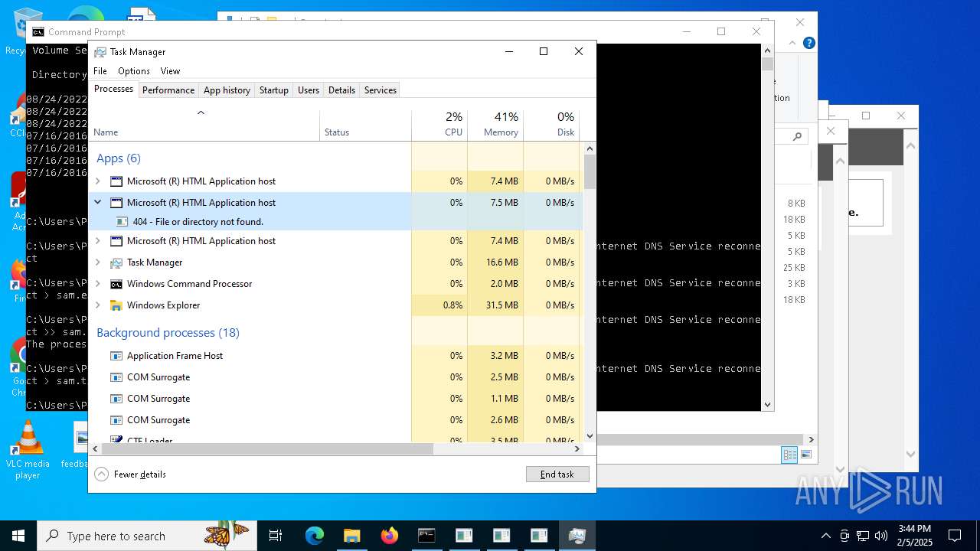Image resolution: width=980 pixels, height=551 pixels.
Task: Click the first HTML Application taskbar button
Action: 464,536
